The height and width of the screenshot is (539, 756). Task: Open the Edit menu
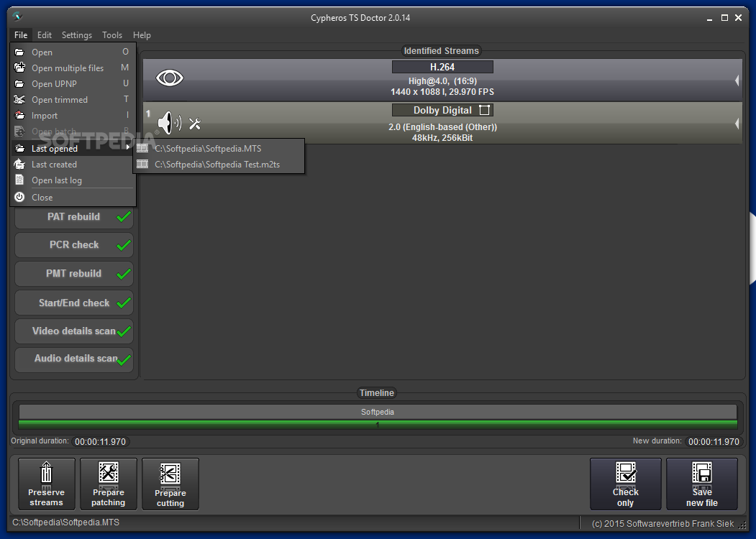pos(45,35)
